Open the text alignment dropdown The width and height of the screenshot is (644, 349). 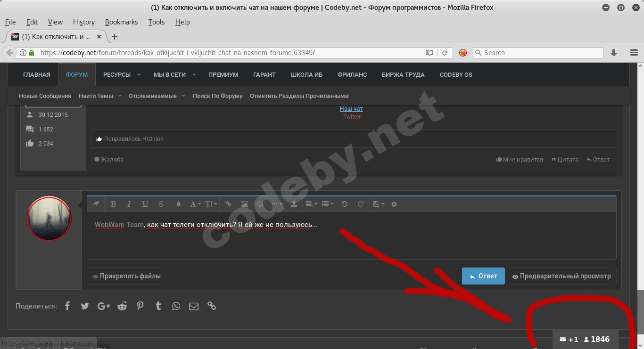(312, 204)
